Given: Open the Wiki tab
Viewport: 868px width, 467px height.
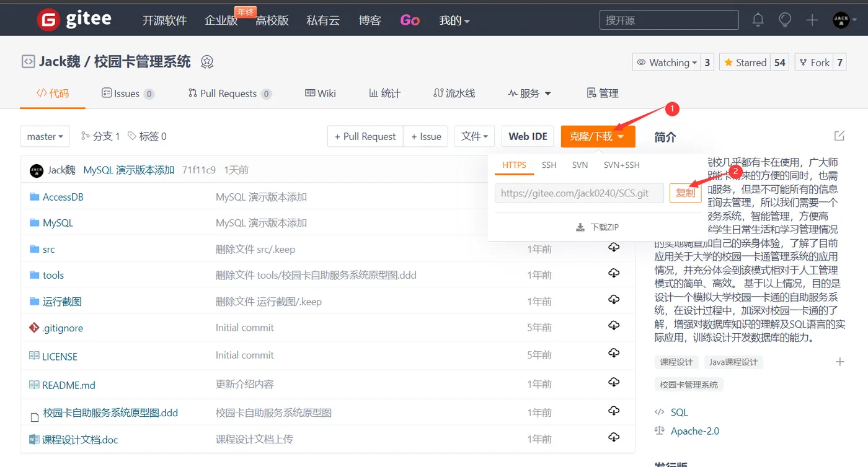Looking at the screenshot, I should click(321, 94).
